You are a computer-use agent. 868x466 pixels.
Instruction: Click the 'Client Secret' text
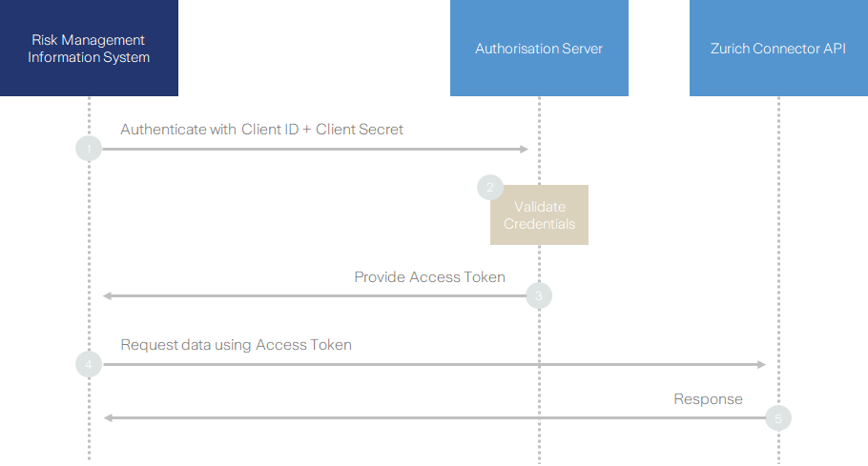click(360, 130)
